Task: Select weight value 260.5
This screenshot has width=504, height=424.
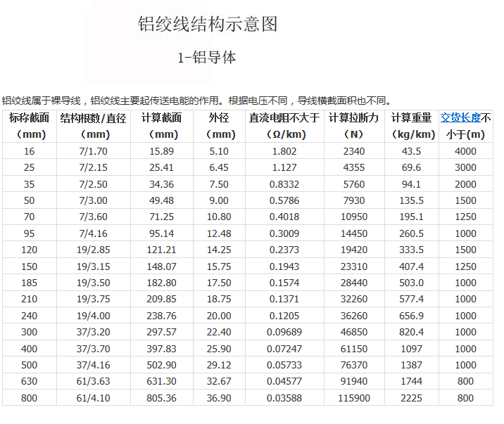Action: click(411, 233)
